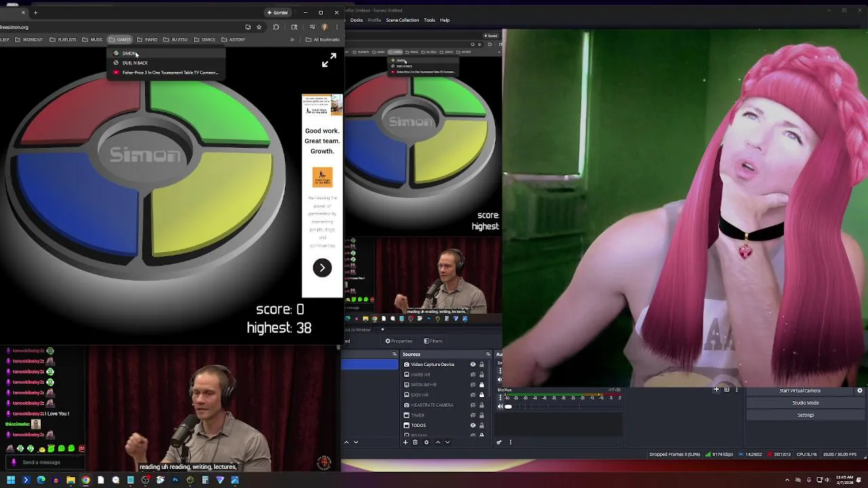Open OBS Help menu
This screenshot has height=488, width=868.
coord(445,20)
